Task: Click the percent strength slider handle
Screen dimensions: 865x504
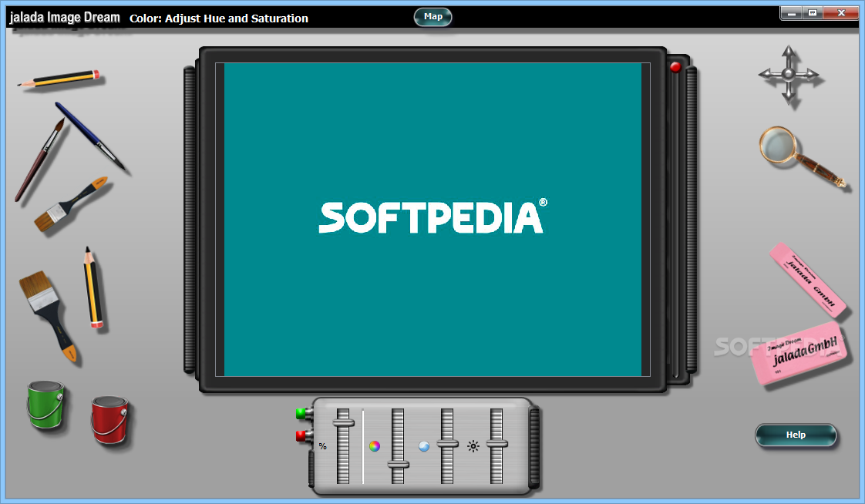Action: (343, 422)
